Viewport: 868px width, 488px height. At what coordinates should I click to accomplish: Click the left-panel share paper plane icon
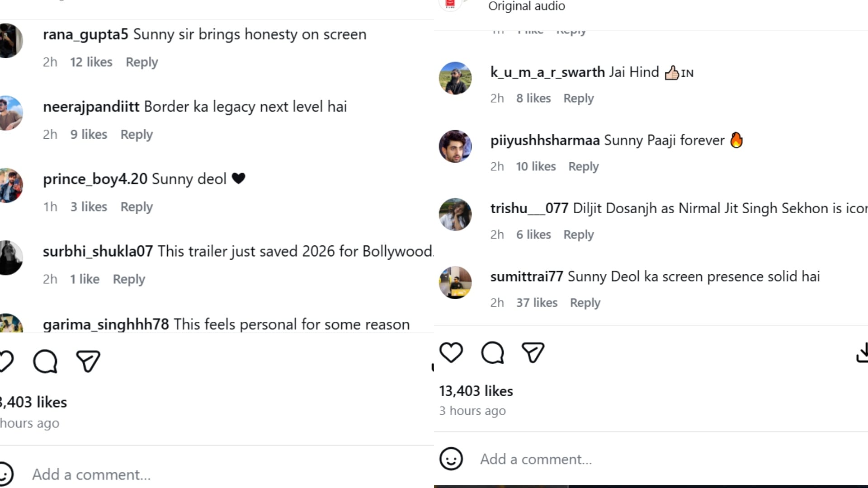point(88,361)
